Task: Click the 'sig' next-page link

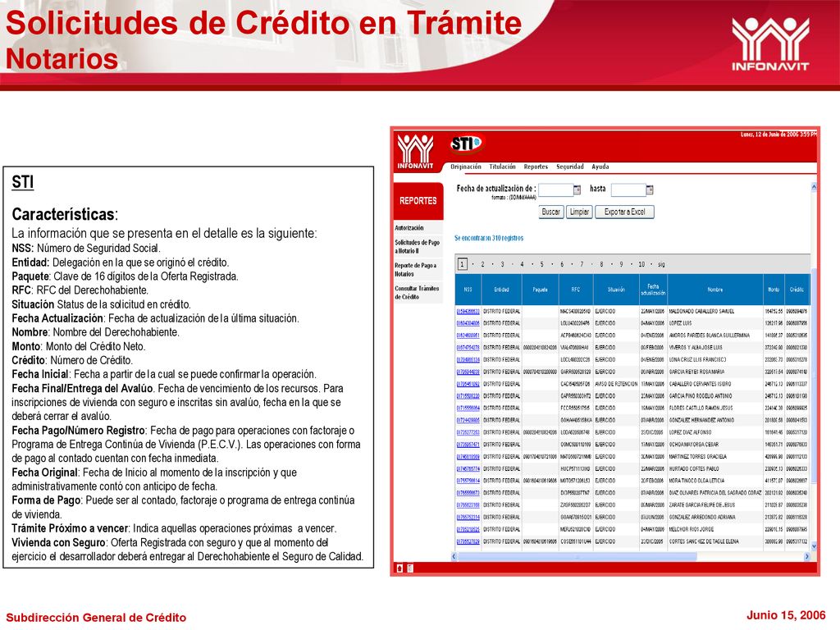Action: [661, 264]
